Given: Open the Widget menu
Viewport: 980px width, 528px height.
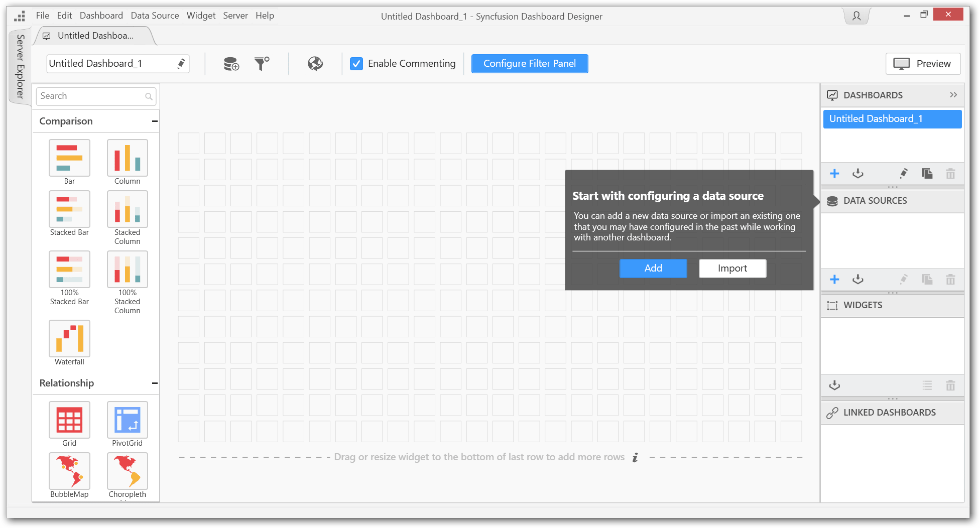Looking at the screenshot, I should pyautogui.click(x=201, y=16).
